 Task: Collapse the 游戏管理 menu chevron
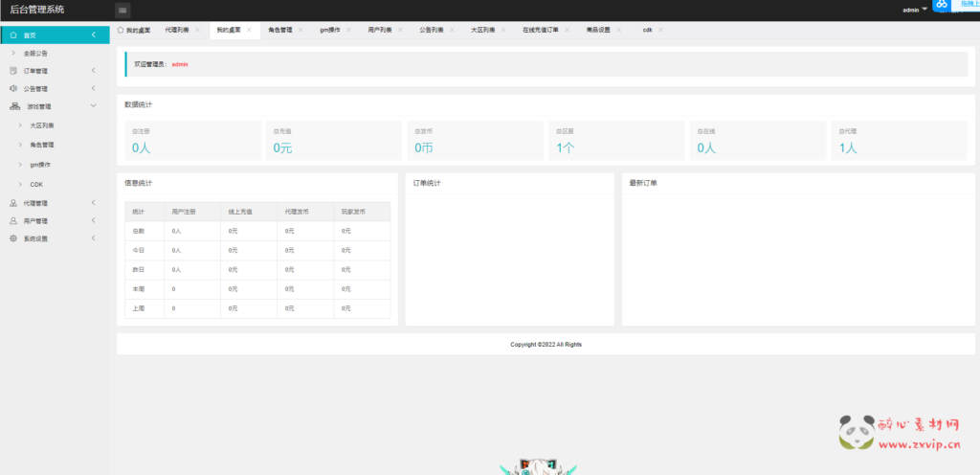pos(93,106)
